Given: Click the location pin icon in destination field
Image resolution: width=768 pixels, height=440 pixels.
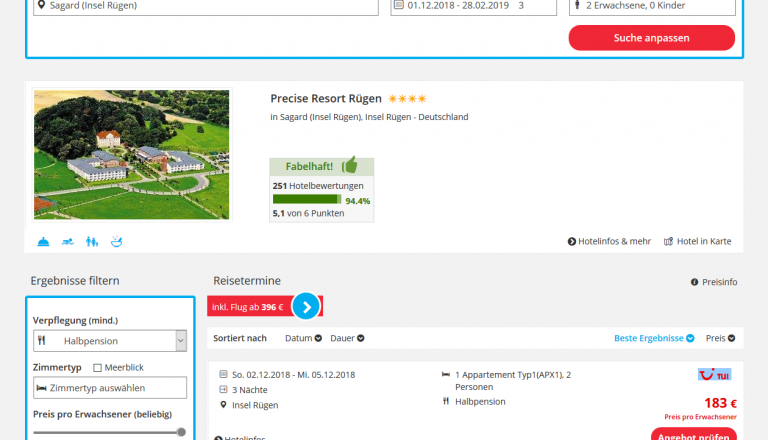Looking at the screenshot, I should tap(42, 5).
